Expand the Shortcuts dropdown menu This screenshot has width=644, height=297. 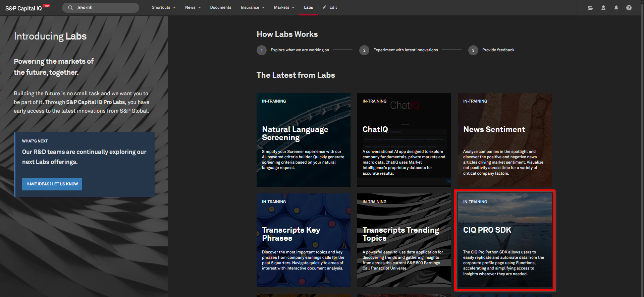pyautogui.click(x=164, y=7)
